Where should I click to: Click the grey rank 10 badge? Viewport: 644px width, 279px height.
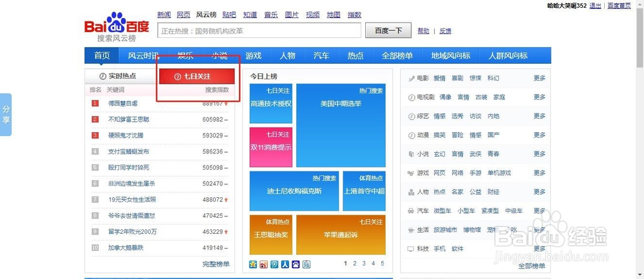(95, 248)
